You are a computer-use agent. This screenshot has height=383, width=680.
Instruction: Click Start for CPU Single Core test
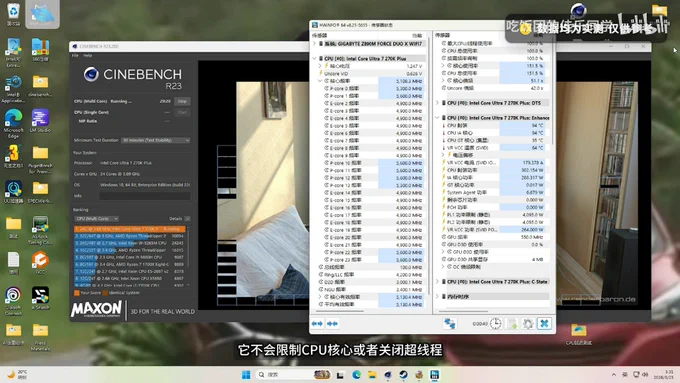click(182, 112)
